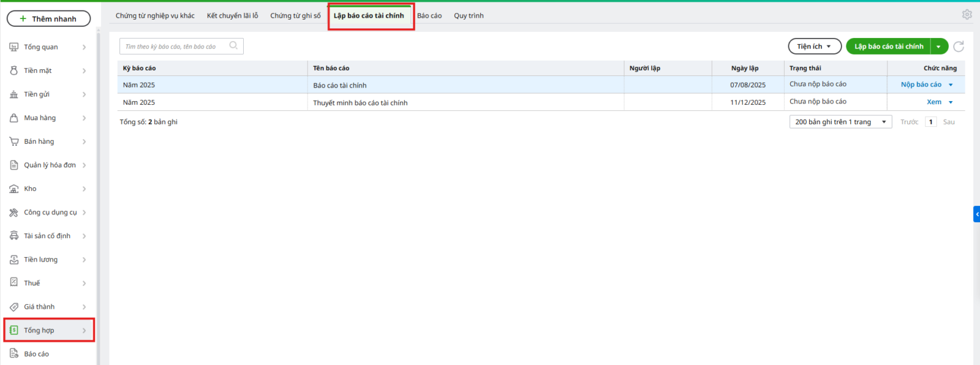Click the report search input field
This screenshot has height=365, width=980.
pyautogui.click(x=175, y=47)
